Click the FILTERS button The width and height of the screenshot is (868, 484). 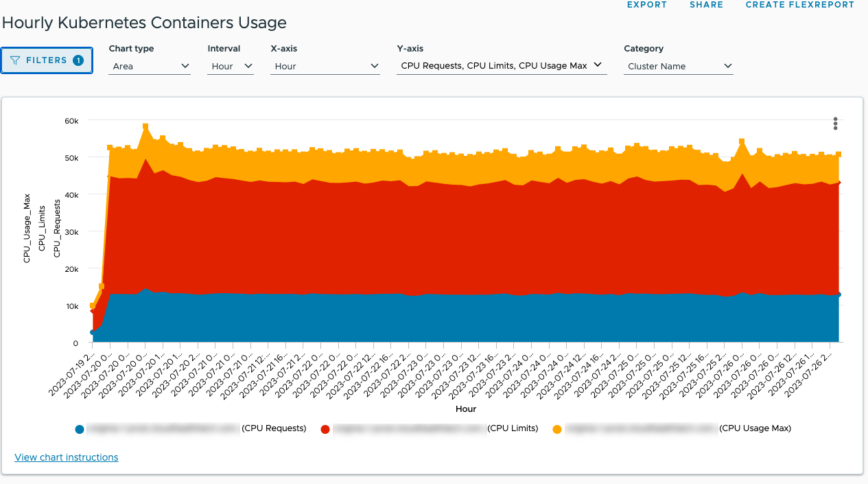pyautogui.click(x=46, y=60)
